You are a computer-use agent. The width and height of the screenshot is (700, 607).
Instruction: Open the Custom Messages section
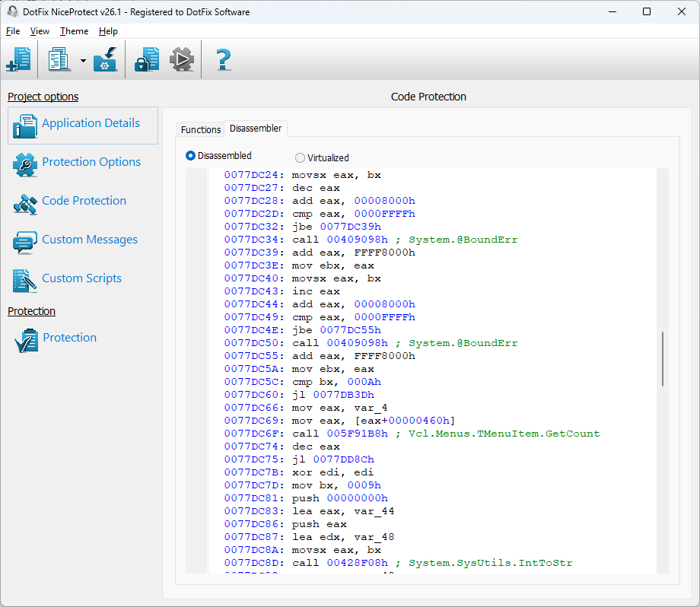pos(90,240)
